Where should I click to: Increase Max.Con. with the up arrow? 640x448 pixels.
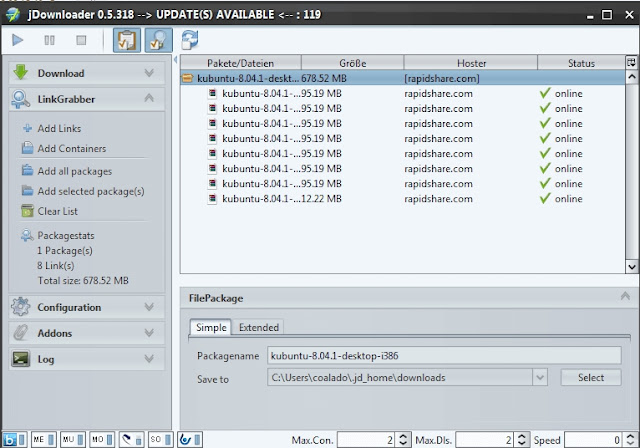point(403,436)
